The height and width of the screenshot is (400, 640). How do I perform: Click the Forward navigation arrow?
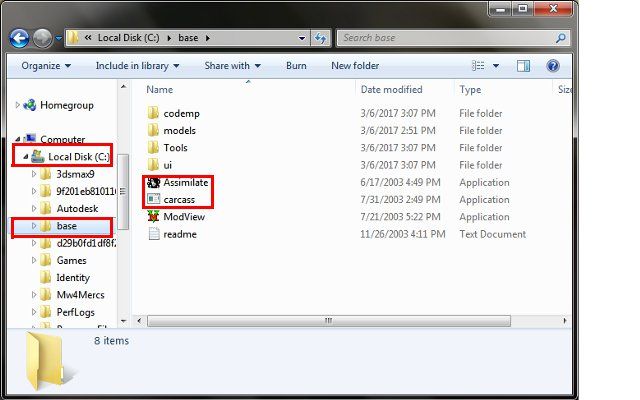coord(42,39)
